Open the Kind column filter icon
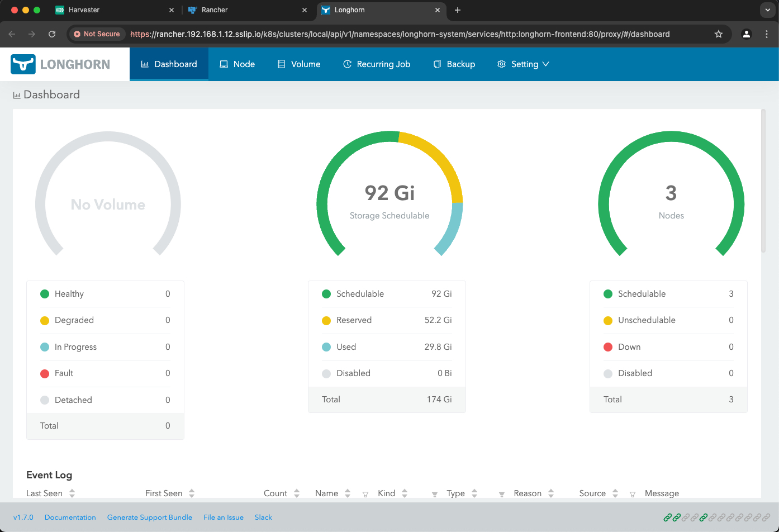Image resolution: width=779 pixels, height=532 pixels. point(434,494)
